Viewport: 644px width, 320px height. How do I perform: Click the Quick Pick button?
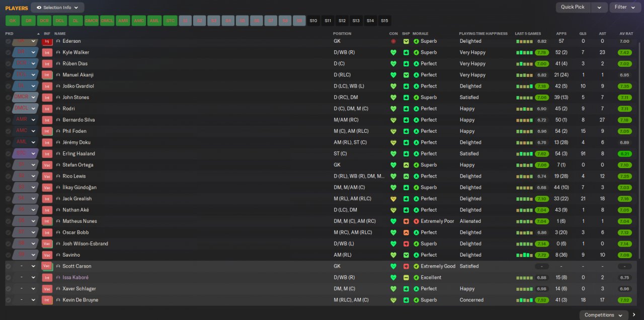tap(573, 7)
